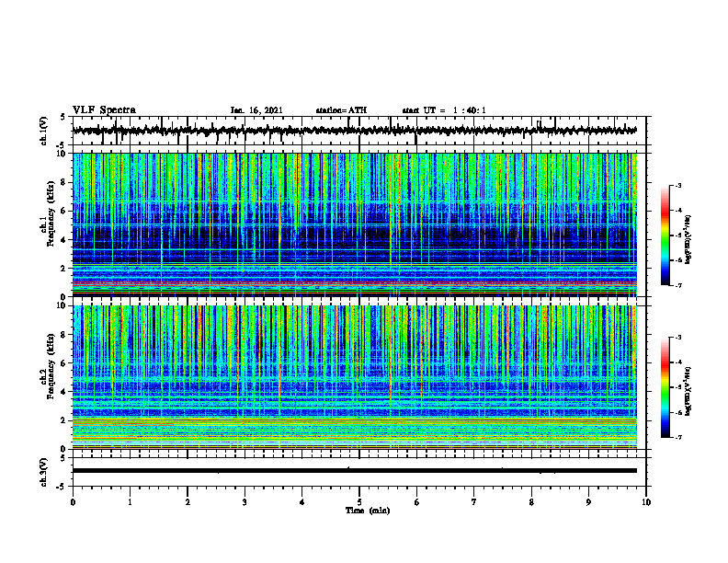Viewport: 728px width, 563px height.
Task: Click the "ch.1(V)" waveform axis label
Action: (x=43, y=131)
